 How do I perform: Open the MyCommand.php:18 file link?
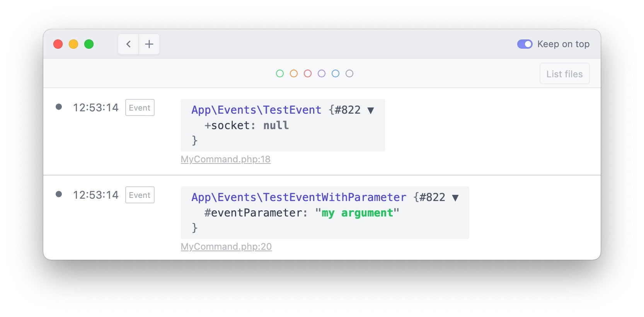226,159
